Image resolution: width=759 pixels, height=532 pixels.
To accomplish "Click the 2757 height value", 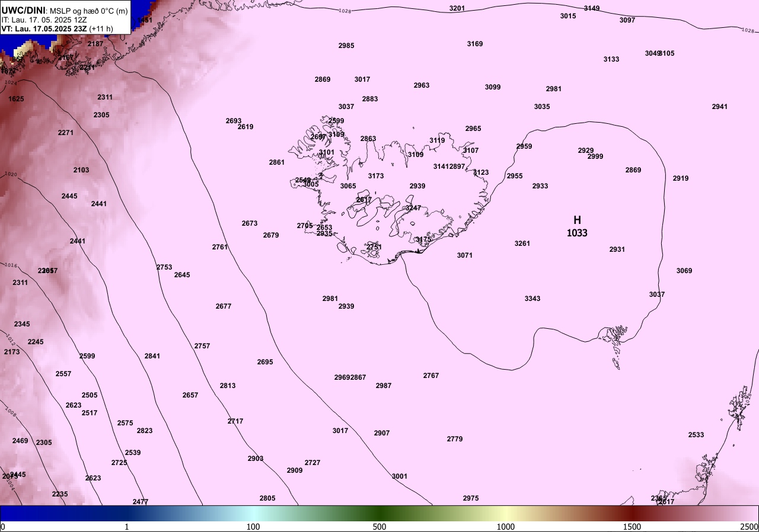I will [x=202, y=346].
